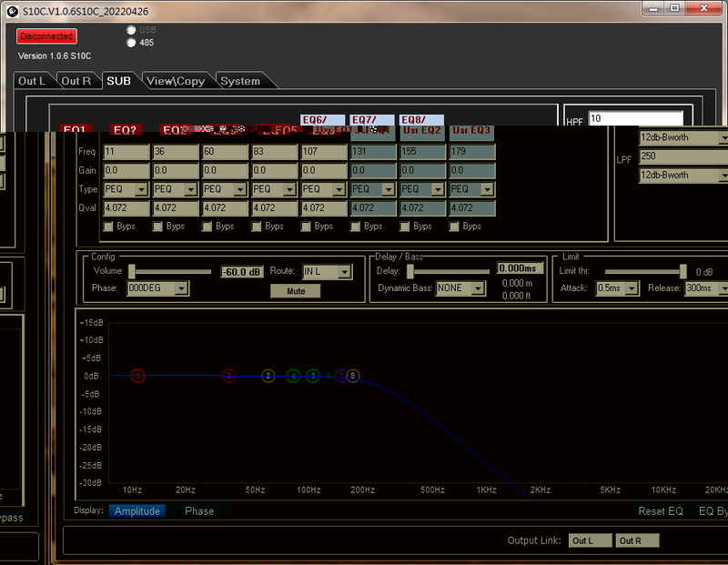The width and height of the screenshot is (728, 565).
Task: Click the EQ8/ header button
Action: [421, 120]
